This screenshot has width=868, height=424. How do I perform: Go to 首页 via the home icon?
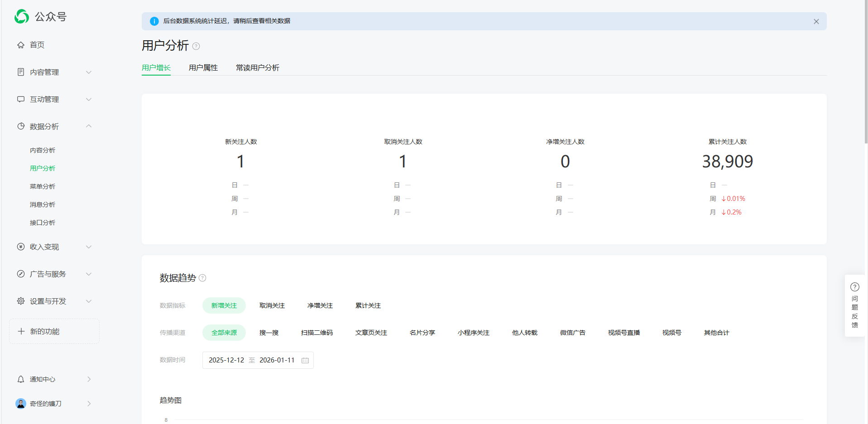pyautogui.click(x=21, y=45)
